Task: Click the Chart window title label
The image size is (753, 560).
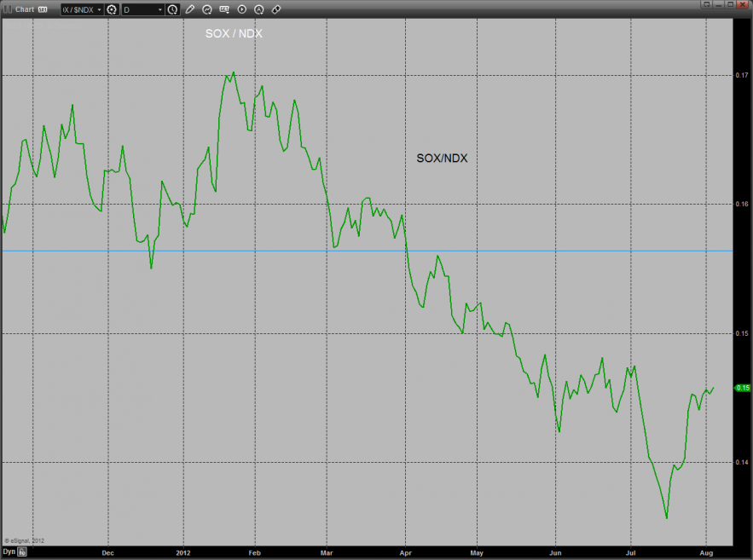Action: coord(25,9)
